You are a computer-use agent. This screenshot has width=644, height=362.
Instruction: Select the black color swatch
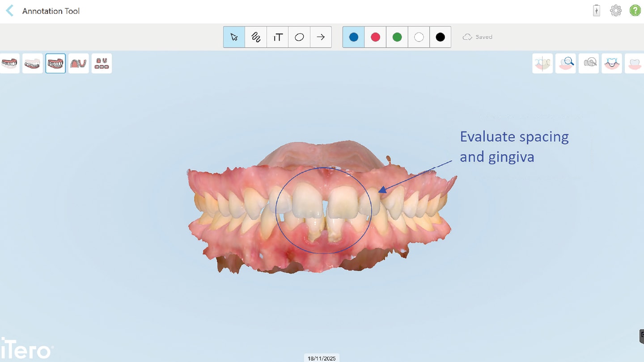point(440,37)
